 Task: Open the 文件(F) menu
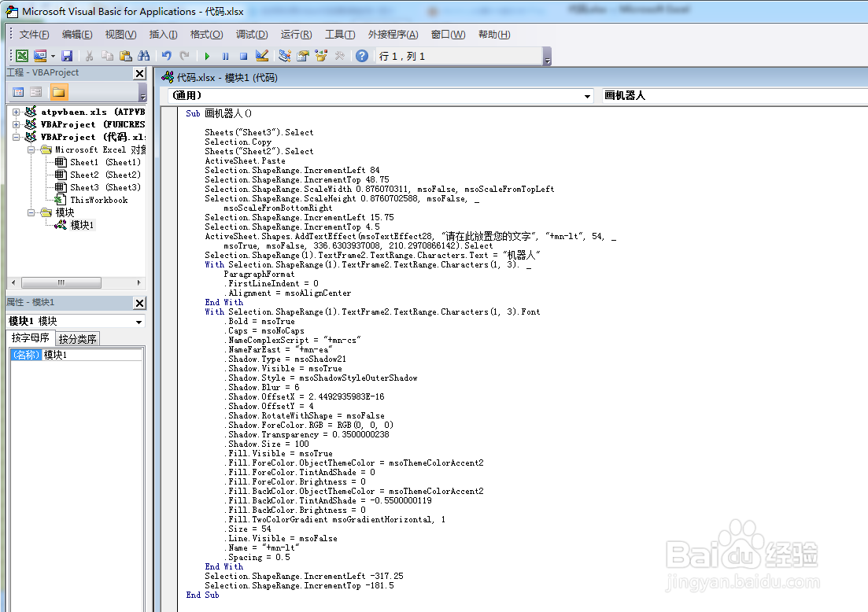coord(34,35)
